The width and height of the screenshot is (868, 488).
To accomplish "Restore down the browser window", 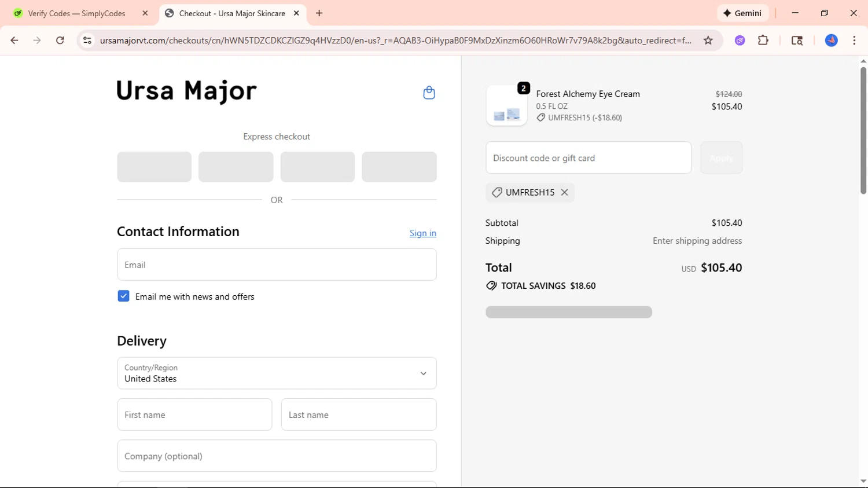I will [x=825, y=13].
